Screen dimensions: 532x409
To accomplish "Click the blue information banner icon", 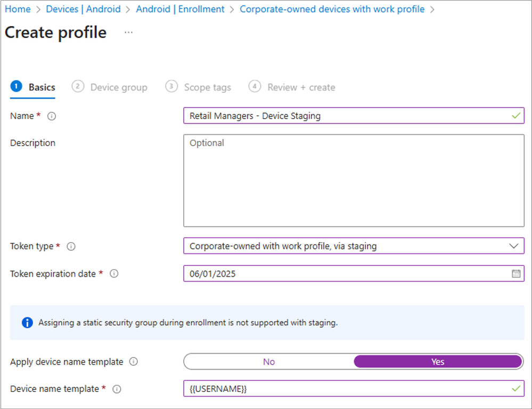I will [x=27, y=323].
